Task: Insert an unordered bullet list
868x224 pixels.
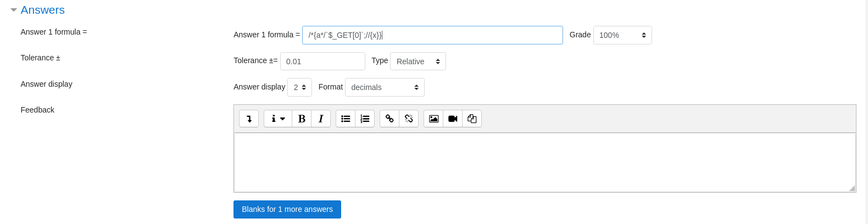Action: 346,119
